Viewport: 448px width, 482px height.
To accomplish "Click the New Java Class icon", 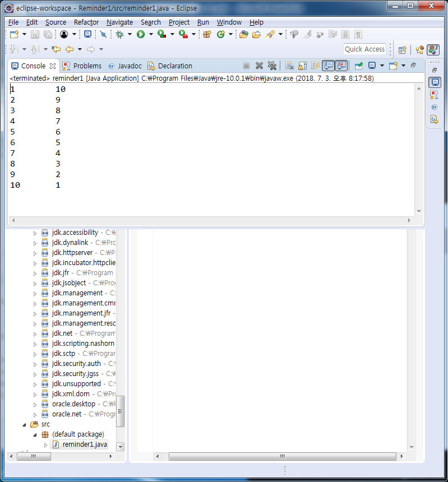I will click(221, 34).
